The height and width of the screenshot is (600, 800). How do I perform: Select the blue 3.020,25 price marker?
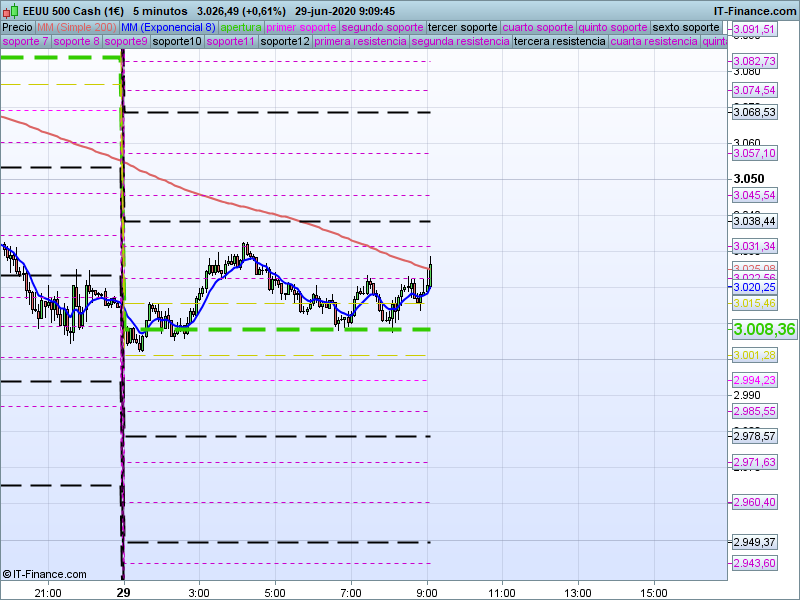coord(754,287)
